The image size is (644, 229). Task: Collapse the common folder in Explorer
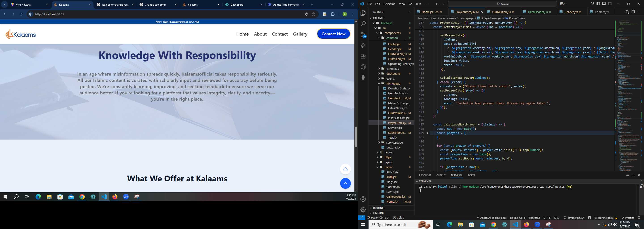click(x=379, y=38)
